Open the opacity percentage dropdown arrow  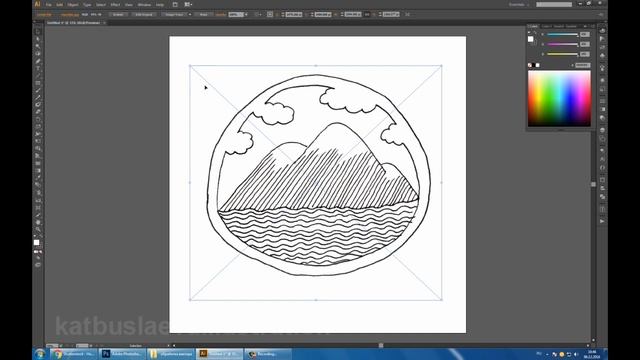click(246, 14)
